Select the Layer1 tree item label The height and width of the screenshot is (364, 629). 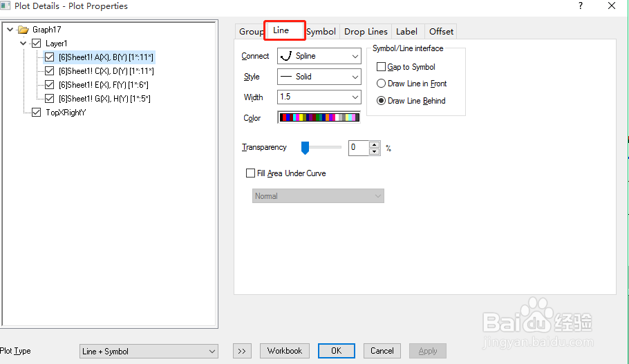[x=56, y=44]
